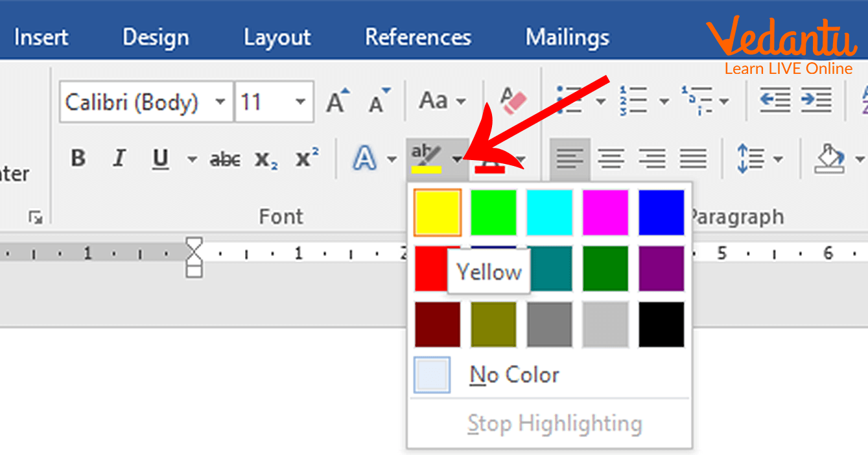Image resolution: width=868 pixels, height=455 pixels.
Task: Pick the Bright Green highlight swatch
Action: click(493, 212)
